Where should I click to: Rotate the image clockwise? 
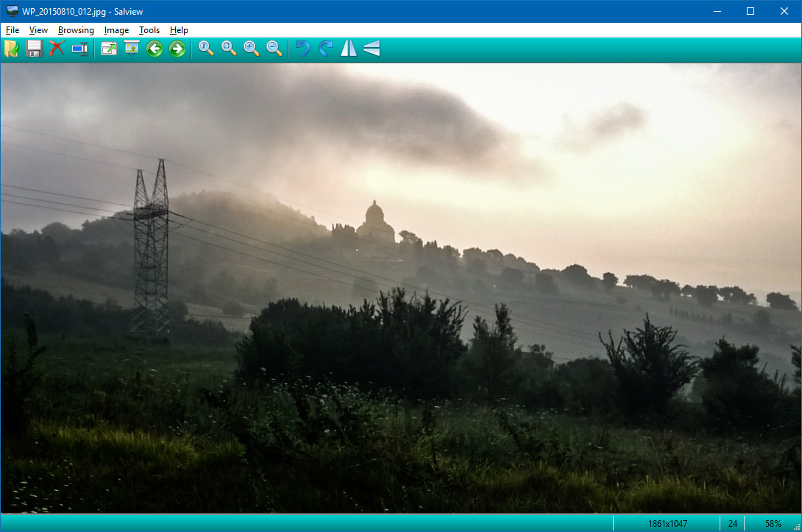click(x=326, y=49)
